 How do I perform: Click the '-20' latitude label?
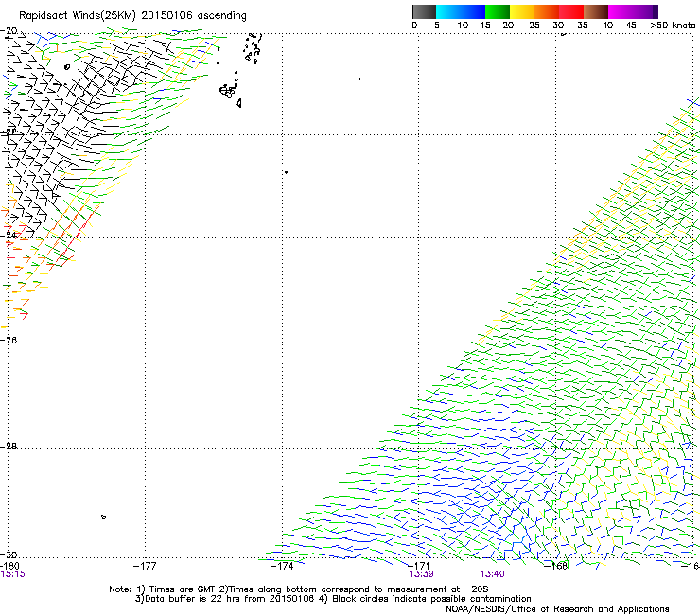[9, 31]
